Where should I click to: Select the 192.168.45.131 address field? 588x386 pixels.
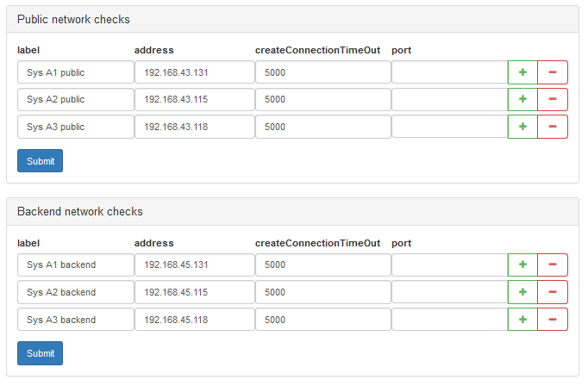pyautogui.click(x=195, y=265)
